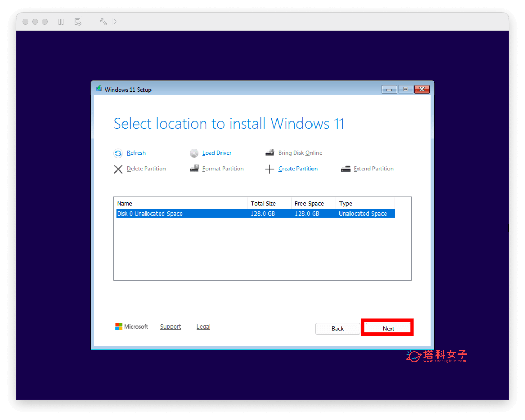525x420 pixels.
Task: Click the Total Size column header
Action: 269,203
